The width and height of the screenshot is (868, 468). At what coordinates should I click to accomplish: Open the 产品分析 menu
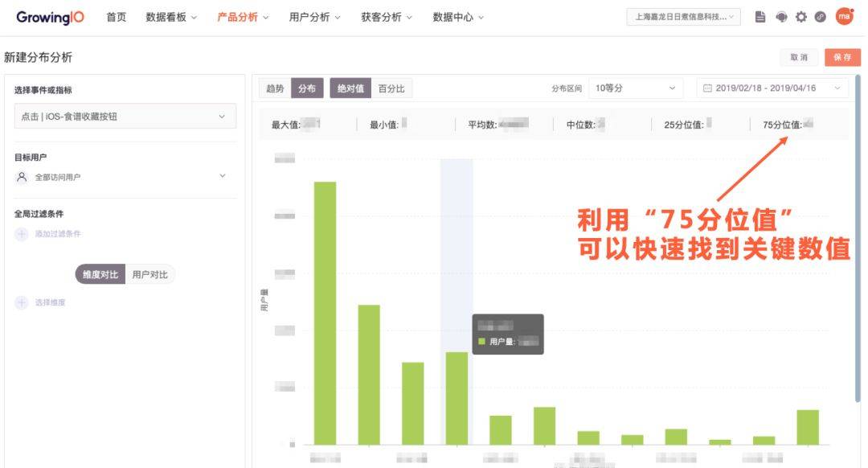click(243, 17)
